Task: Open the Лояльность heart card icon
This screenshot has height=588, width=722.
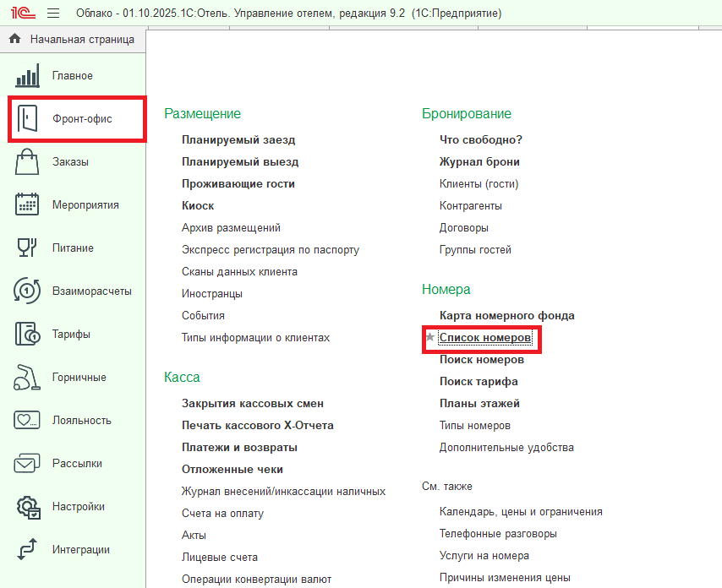Action: [x=27, y=420]
